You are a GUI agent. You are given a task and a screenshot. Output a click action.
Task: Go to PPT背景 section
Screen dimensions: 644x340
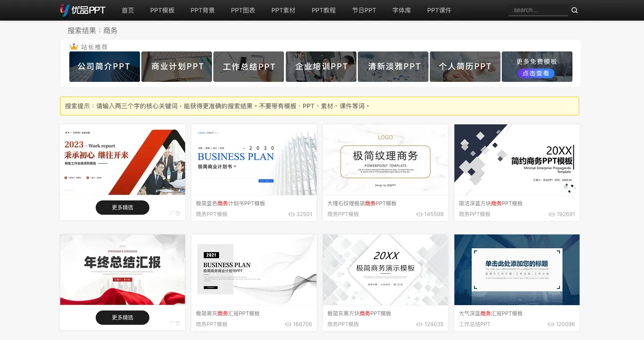(203, 10)
